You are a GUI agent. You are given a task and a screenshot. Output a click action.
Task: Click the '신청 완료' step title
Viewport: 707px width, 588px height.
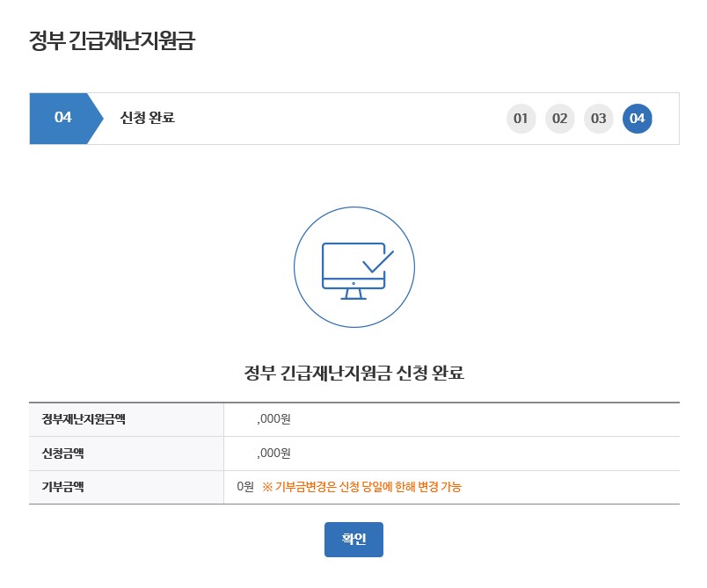pos(147,118)
